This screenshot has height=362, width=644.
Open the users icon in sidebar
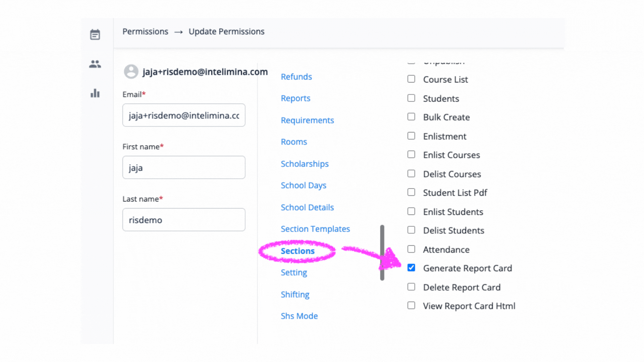[x=95, y=64]
